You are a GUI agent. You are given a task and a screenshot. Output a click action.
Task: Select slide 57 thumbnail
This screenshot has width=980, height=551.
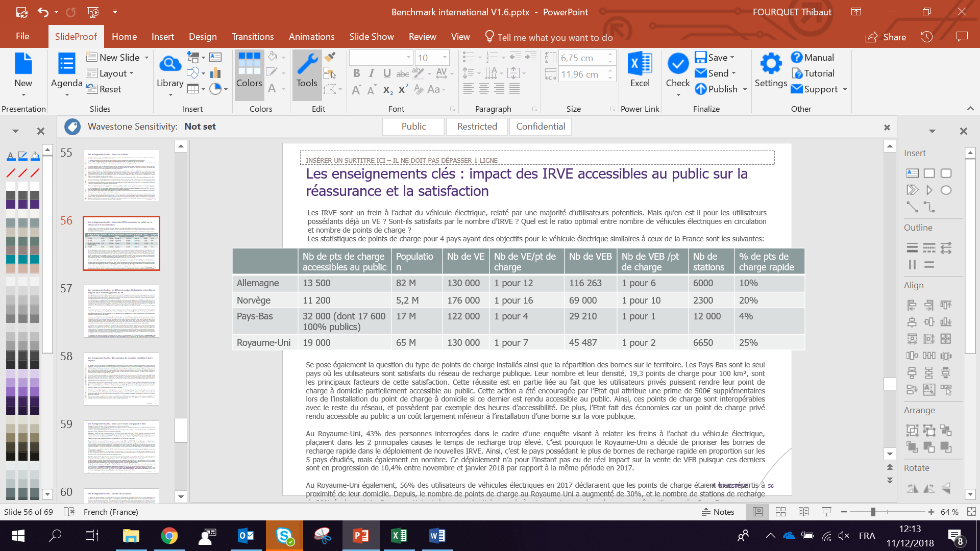point(121,311)
